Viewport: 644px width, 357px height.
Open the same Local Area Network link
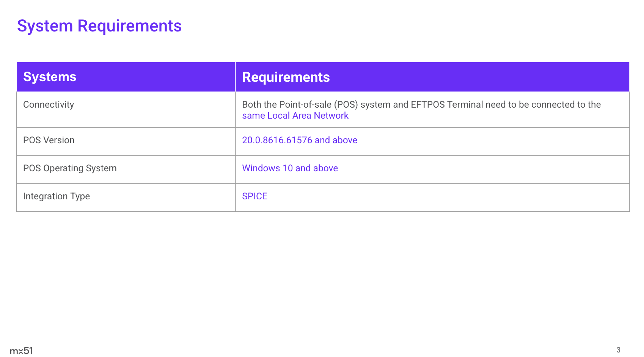coord(295,116)
